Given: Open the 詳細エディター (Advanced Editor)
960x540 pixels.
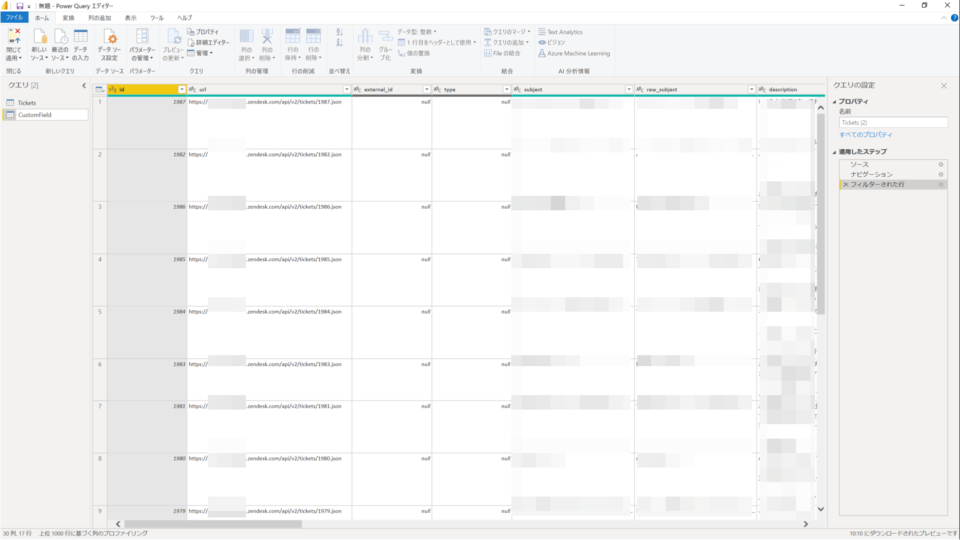Looking at the screenshot, I should click(212, 43).
